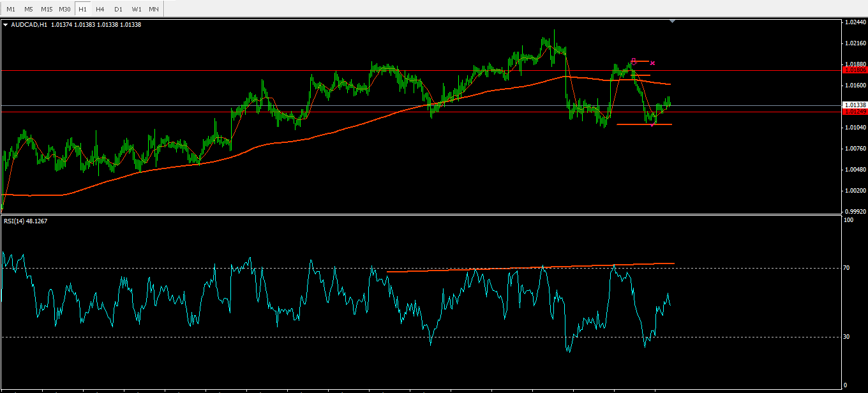Click the AUDCAD,H1 symbol label
The image size is (868, 393).
tap(29, 25)
